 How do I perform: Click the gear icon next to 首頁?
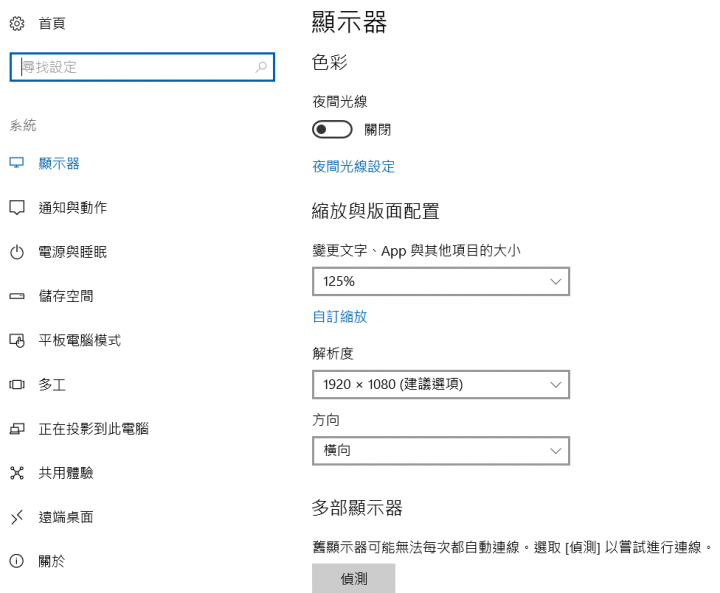[17, 23]
